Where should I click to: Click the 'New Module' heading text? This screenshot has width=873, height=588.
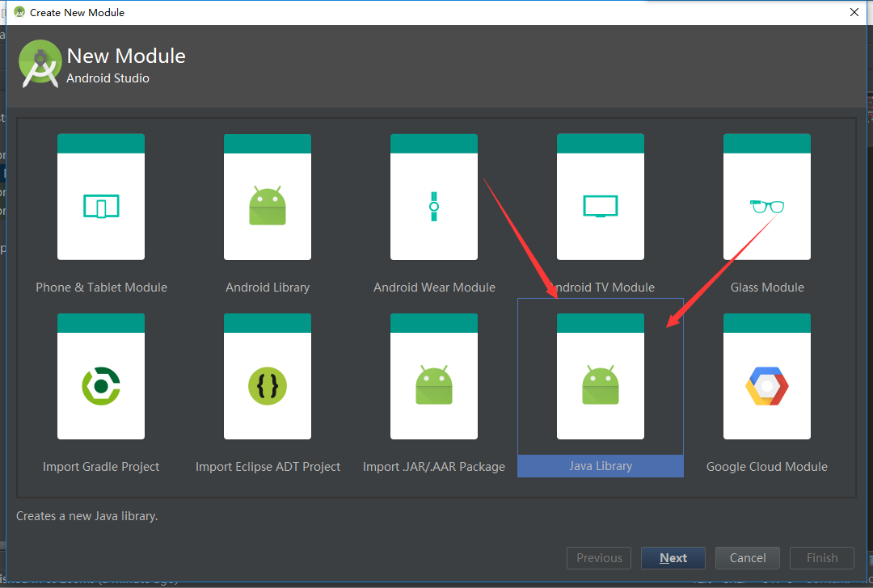tap(126, 57)
